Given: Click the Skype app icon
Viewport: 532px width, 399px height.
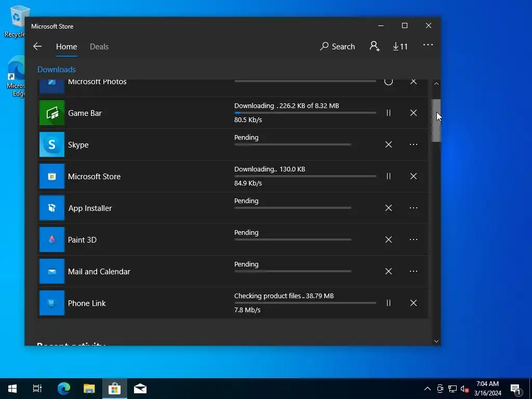Looking at the screenshot, I should pos(52,144).
